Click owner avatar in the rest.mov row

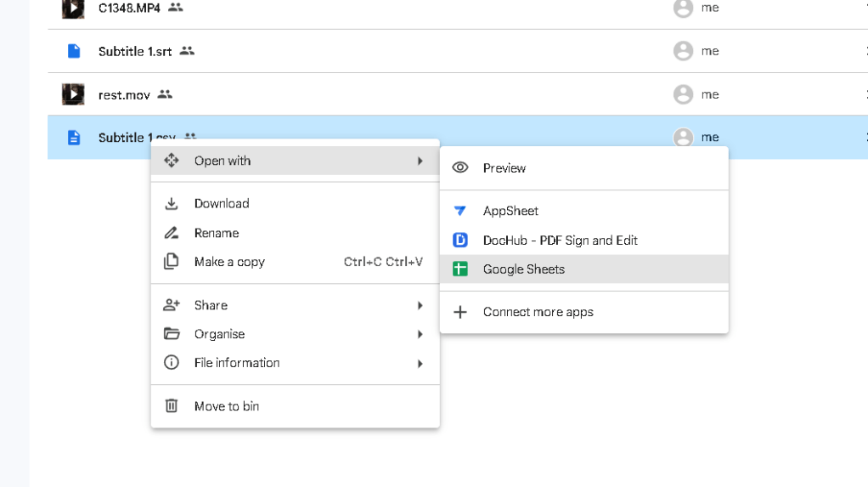(683, 94)
